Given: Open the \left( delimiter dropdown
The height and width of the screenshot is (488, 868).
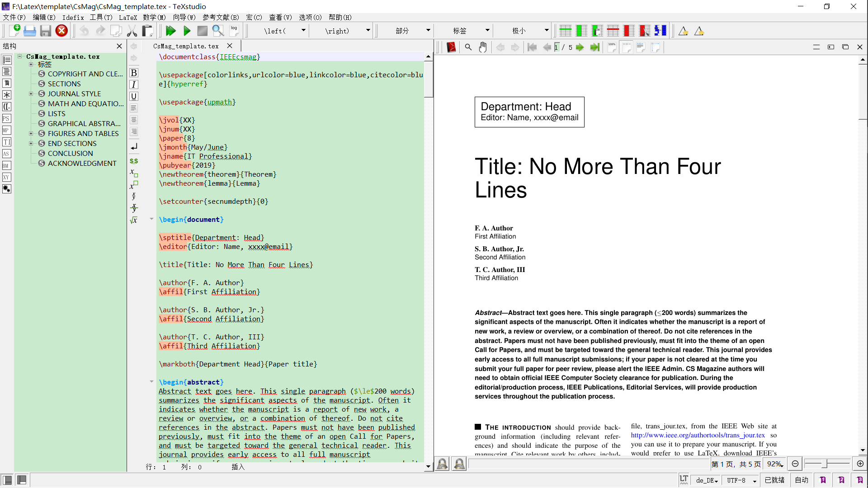Looking at the screenshot, I should pyautogui.click(x=304, y=31).
